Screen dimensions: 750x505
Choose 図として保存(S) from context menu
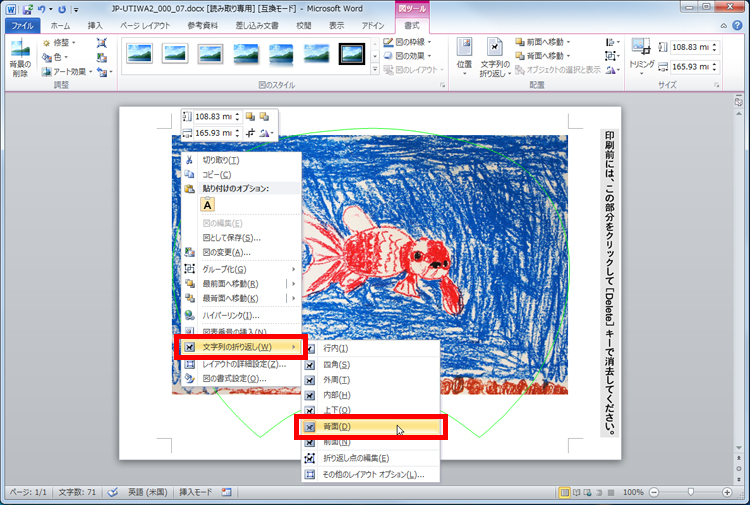coord(241,238)
